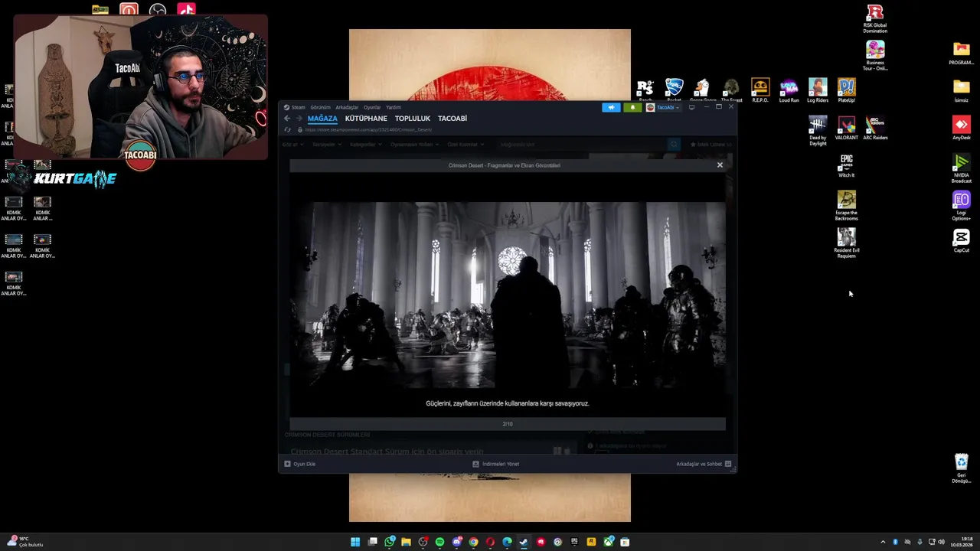Open WhatsApp from the taskbar

[389, 542]
